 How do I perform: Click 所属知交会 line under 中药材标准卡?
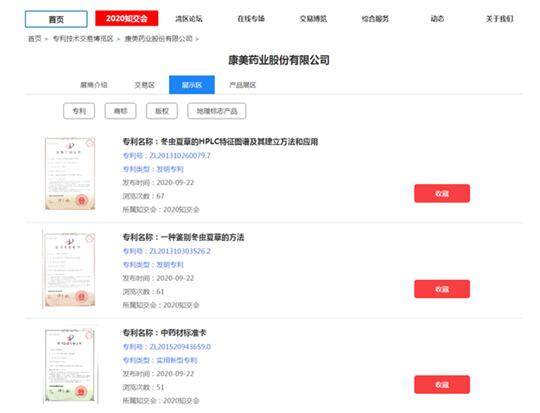161,401
